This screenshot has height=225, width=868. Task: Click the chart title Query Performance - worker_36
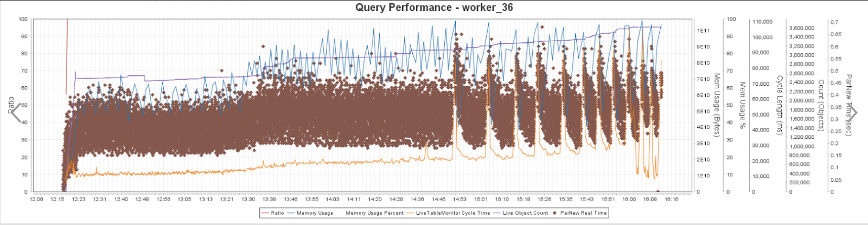tap(434, 8)
